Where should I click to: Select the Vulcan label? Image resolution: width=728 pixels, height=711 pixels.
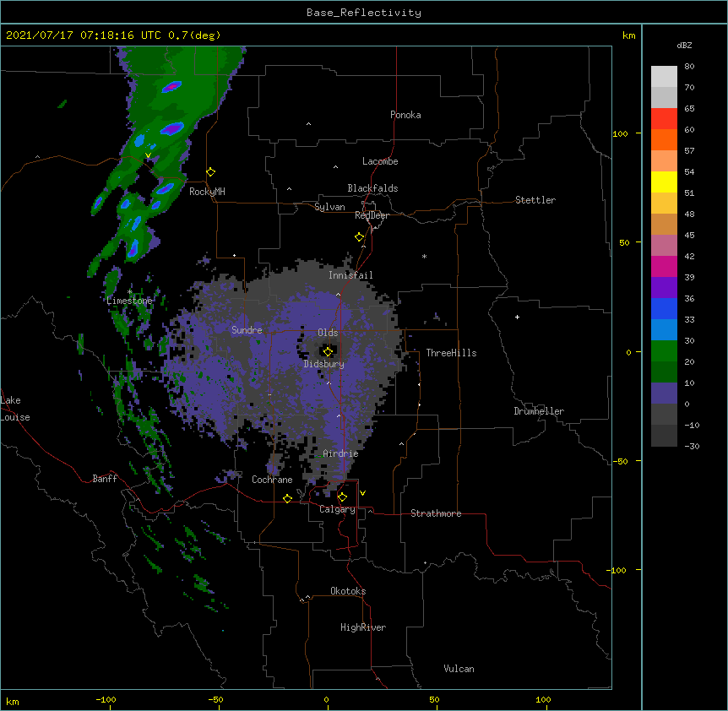(459, 669)
